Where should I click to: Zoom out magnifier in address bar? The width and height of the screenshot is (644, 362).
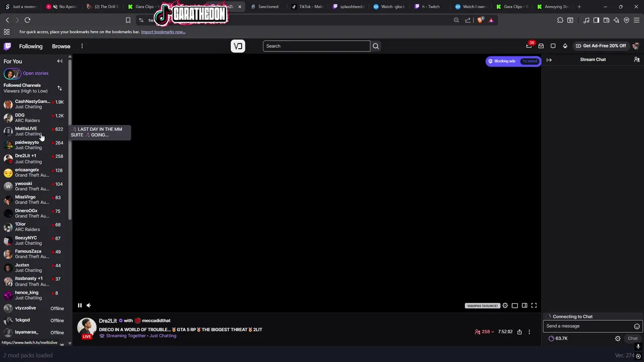pos(456,20)
